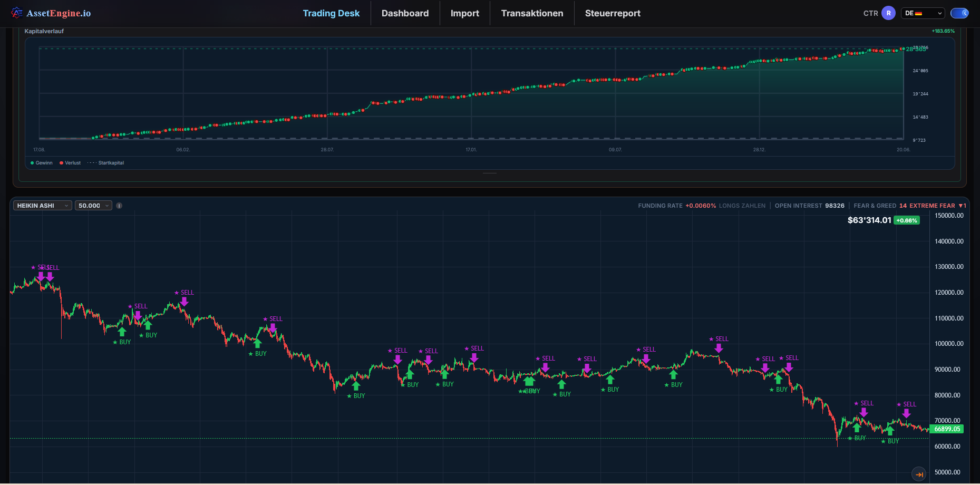Click the green 66899.05 price axis tag
The height and width of the screenshot is (485, 980).
[x=947, y=429]
